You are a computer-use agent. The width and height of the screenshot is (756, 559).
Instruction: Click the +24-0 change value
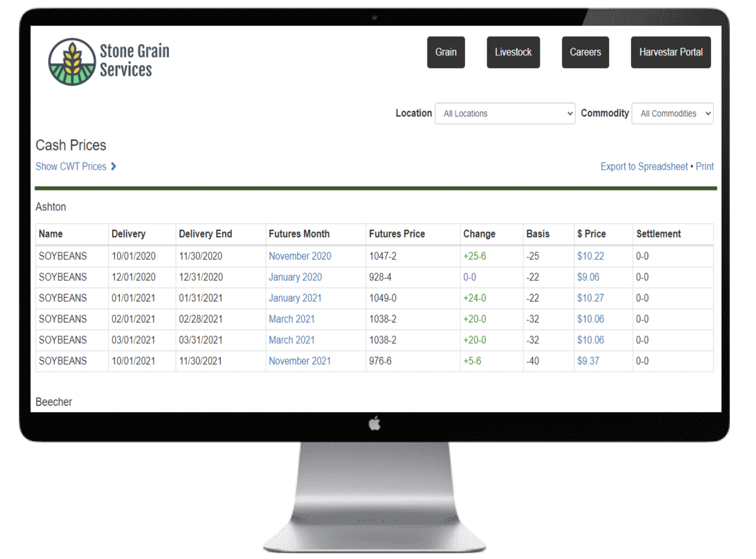pos(475,298)
